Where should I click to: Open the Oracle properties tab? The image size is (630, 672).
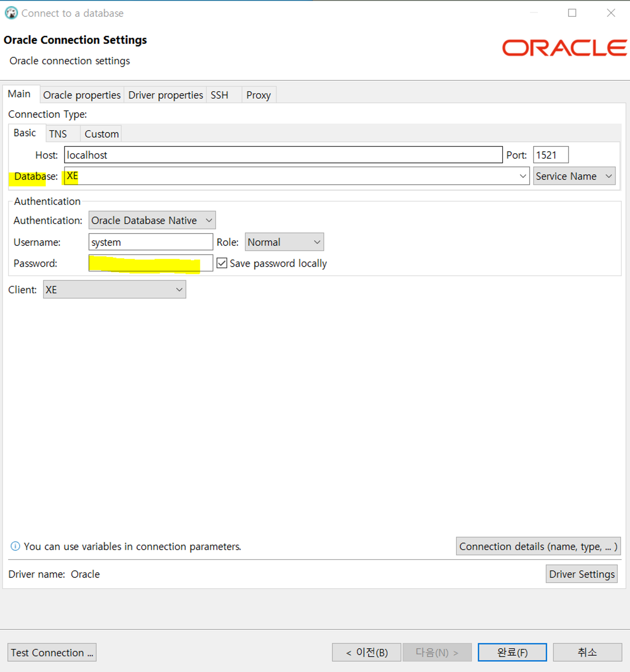82,95
